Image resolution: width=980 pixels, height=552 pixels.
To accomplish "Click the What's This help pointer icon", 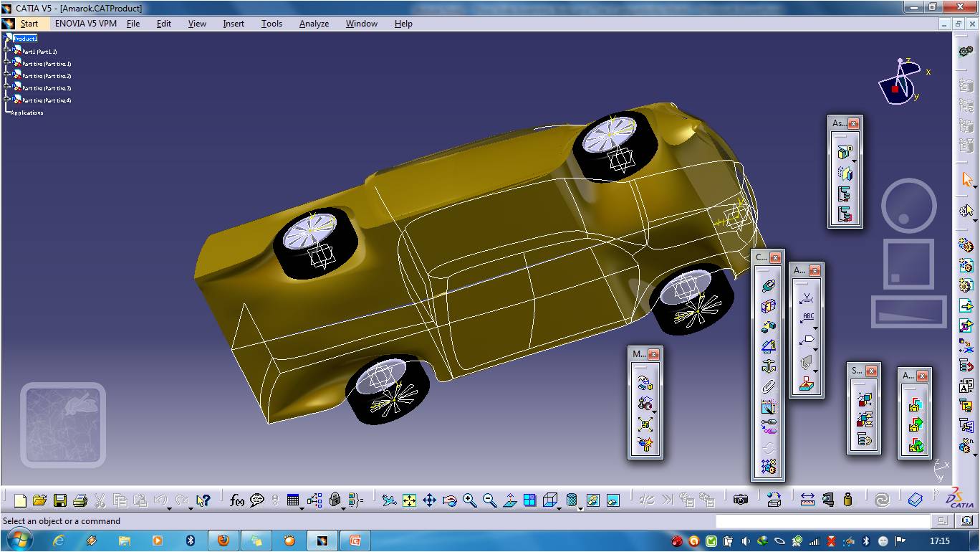I will [x=203, y=500].
